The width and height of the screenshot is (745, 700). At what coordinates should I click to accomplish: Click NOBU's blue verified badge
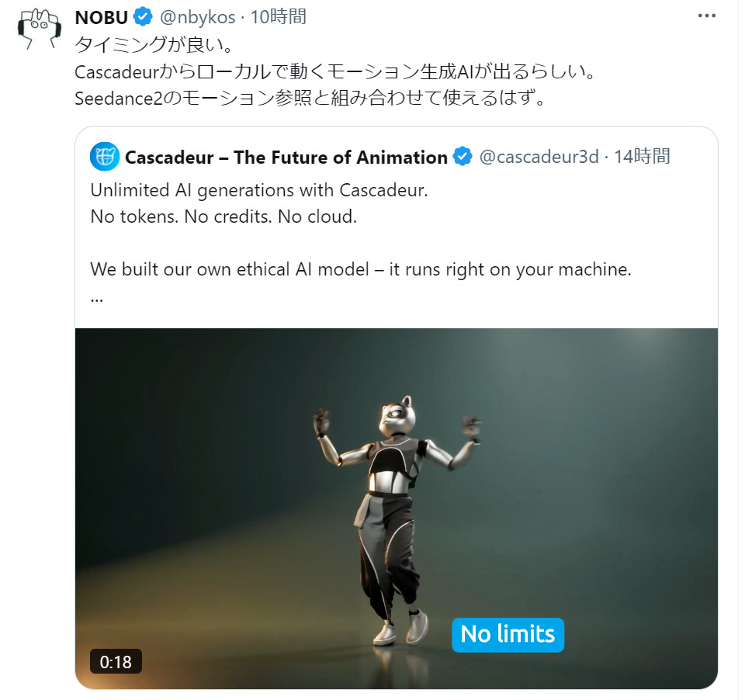[144, 16]
